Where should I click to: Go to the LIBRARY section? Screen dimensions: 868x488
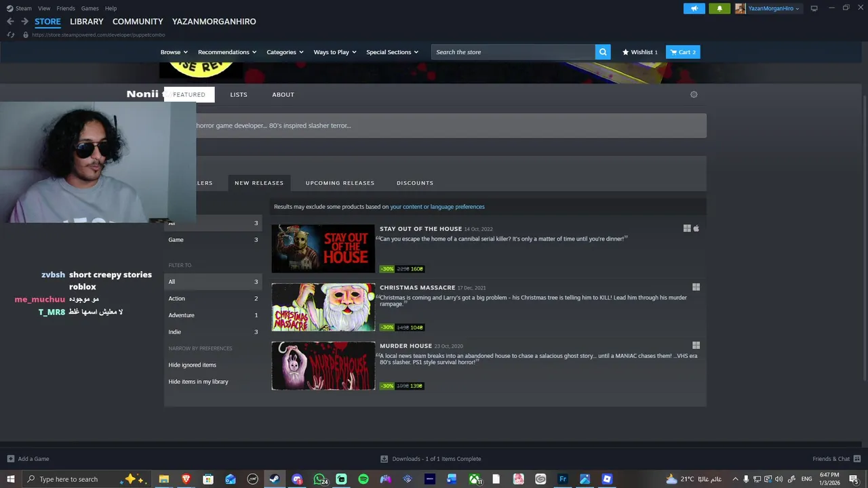click(87, 22)
